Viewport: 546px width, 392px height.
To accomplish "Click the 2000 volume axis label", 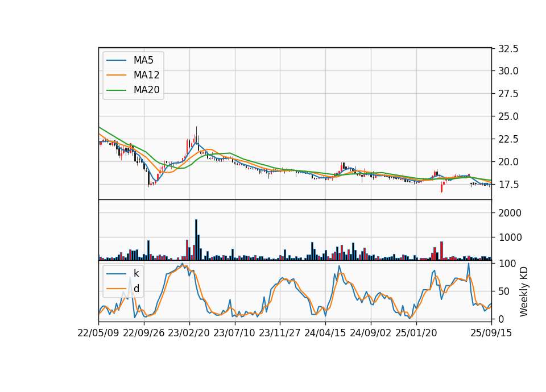I will 510,213.
